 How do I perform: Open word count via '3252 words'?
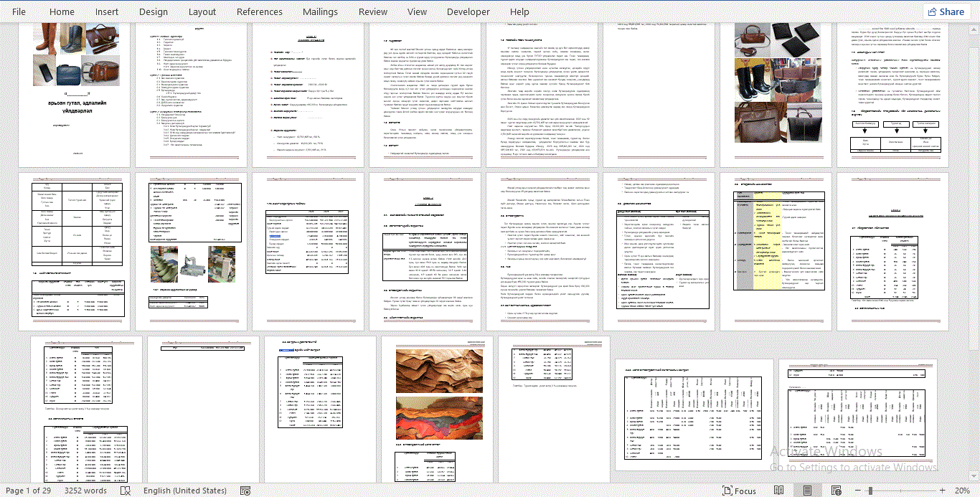click(x=85, y=491)
